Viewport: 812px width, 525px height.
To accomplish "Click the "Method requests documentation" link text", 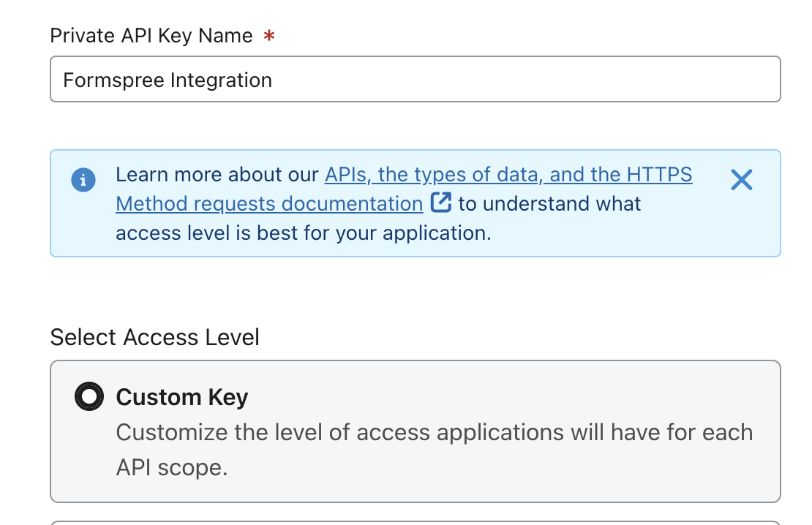I will click(x=269, y=203).
